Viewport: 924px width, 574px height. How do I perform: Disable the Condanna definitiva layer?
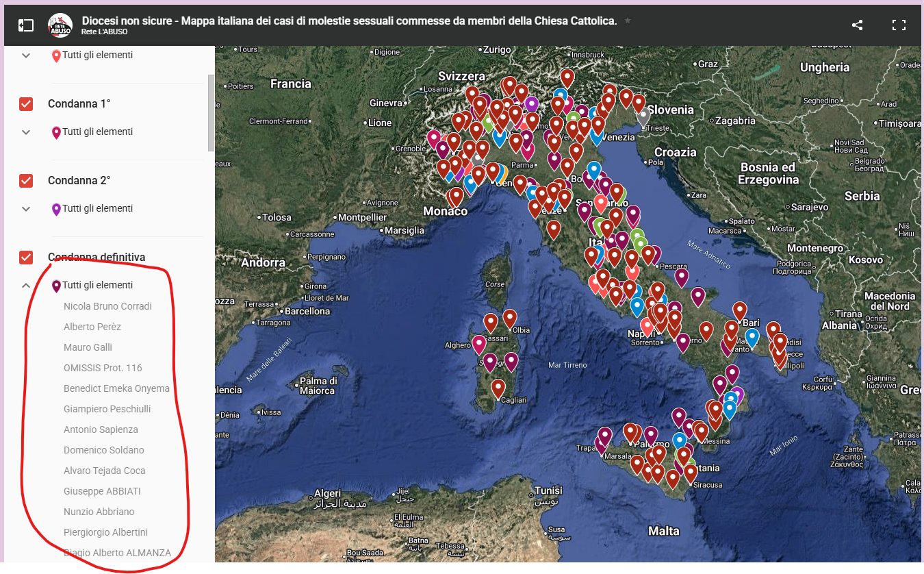click(x=26, y=258)
